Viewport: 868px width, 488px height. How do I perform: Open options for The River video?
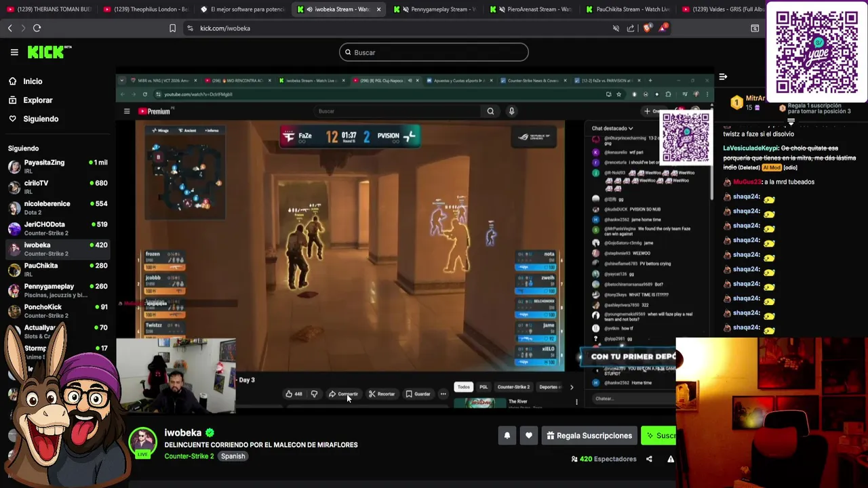coord(576,402)
